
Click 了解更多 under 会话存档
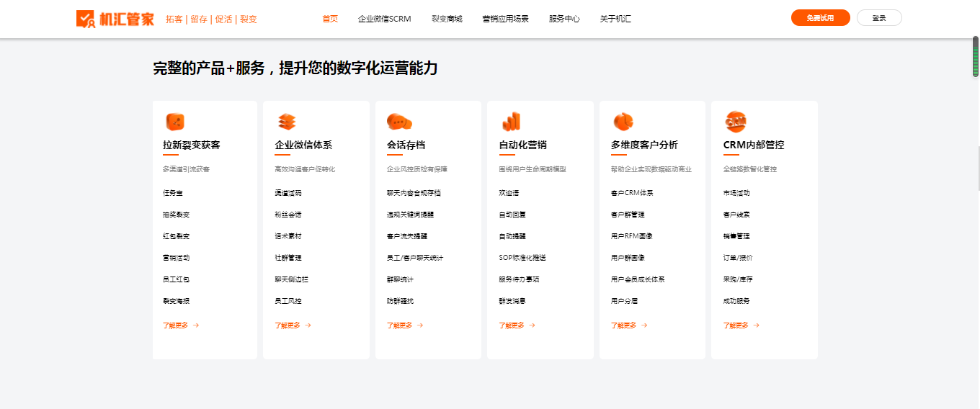pos(405,325)
